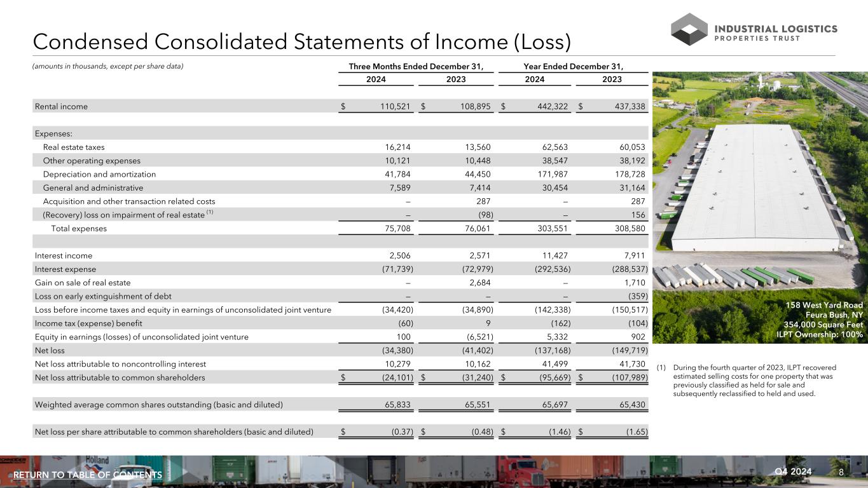Viewport: 868px width, 488px height.
Task: Click the RETURN TO TABLE OF CONTENTS link
Action: click(88, 475)
